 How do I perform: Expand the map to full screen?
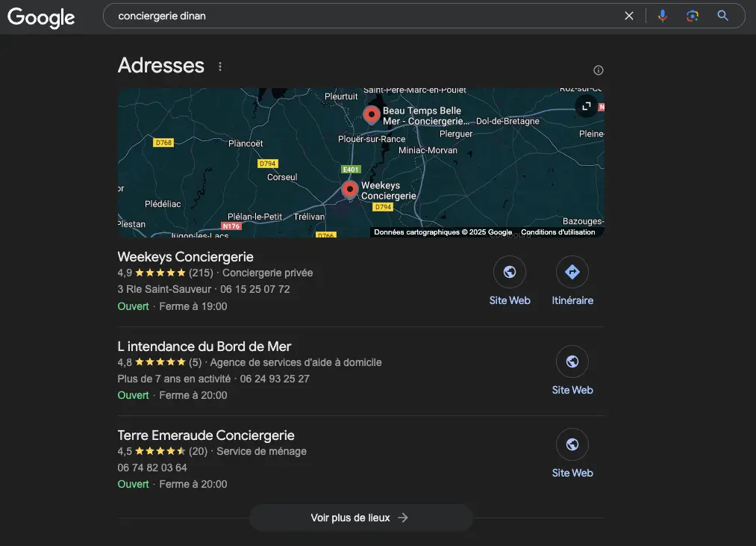pos(587,106)
